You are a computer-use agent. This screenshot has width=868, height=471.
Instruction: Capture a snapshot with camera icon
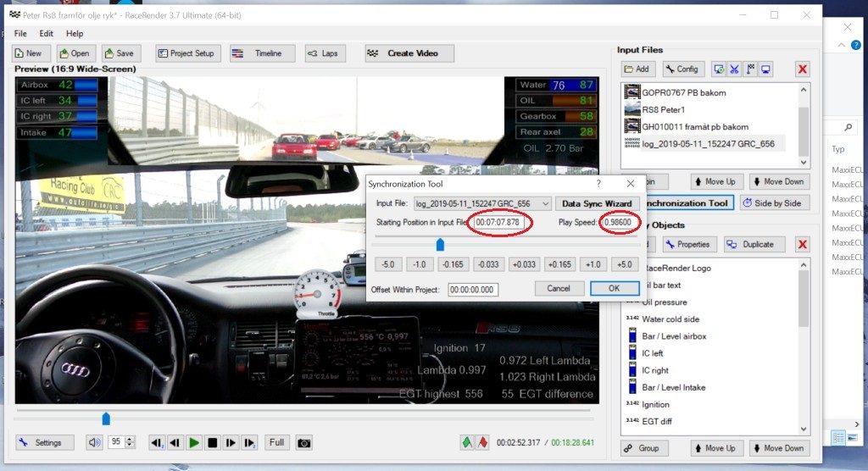pyautogui.click(x=304, y=443)
